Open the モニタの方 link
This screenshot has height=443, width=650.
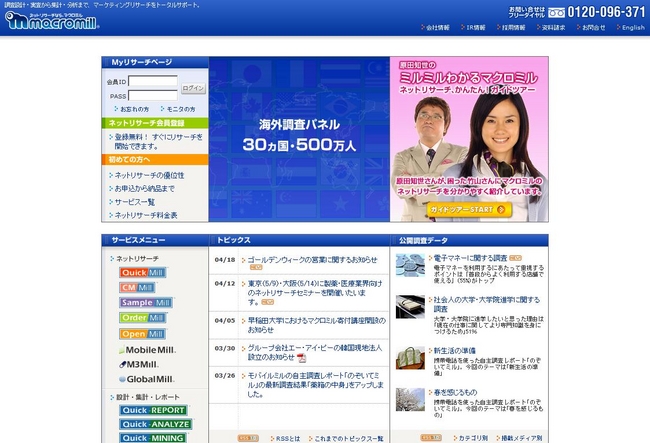[181, 109]
